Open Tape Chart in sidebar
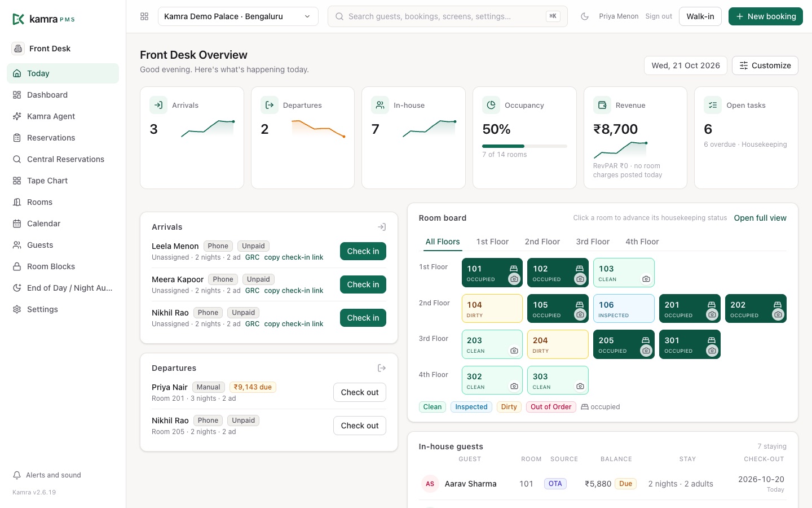812x508 pixels. pyautogui.click(x=63, y=181)
